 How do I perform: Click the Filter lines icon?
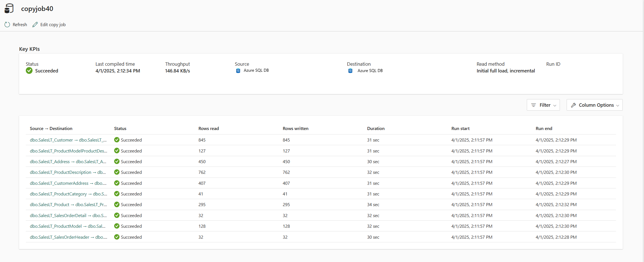click(533, 105)
